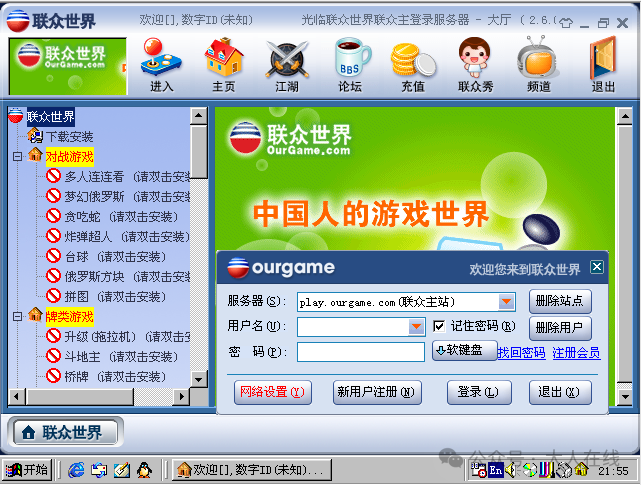Open the 开始 Start menu

[27, 470]
